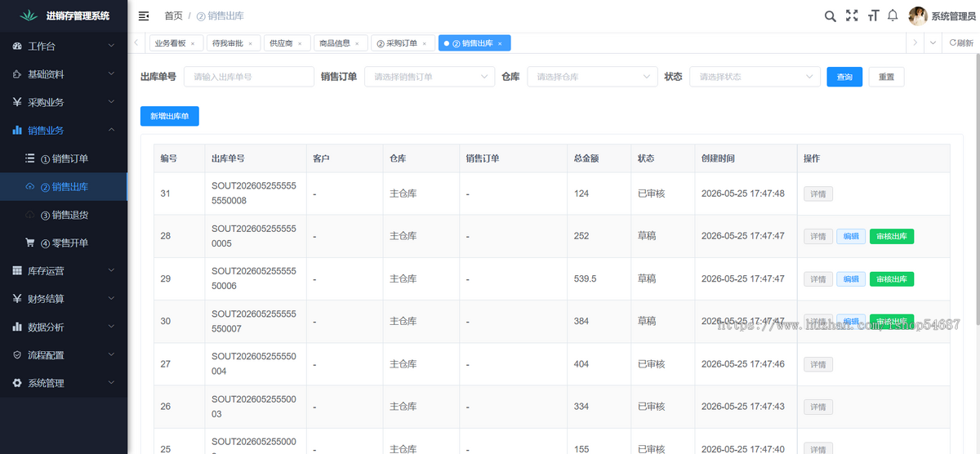Open the 仓库 filter dropdown

point(592,77)
